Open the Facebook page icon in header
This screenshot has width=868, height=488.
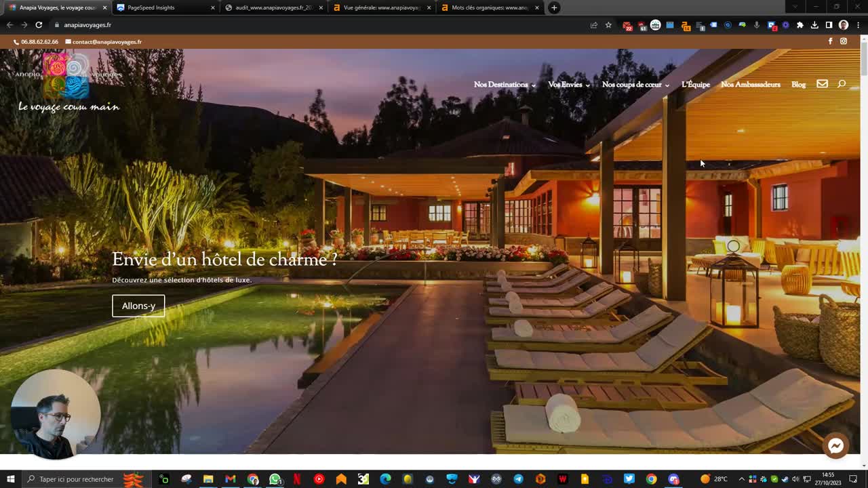tap(830, 41)
